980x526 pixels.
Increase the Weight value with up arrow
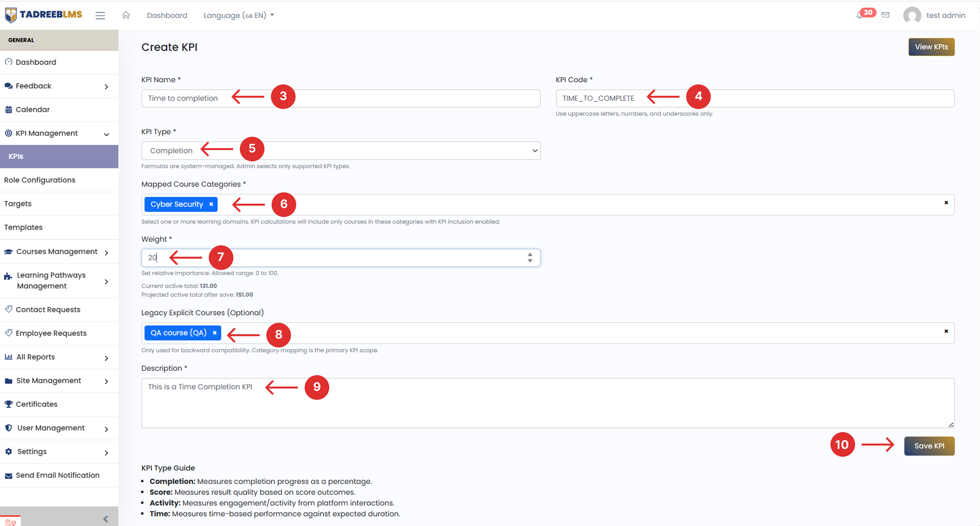pos(530,254)
